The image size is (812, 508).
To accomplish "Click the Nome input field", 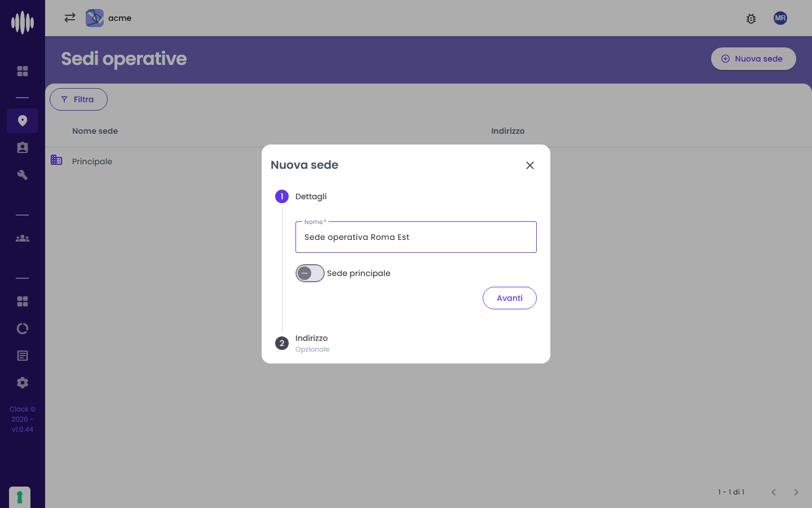I will pos(416,237).
